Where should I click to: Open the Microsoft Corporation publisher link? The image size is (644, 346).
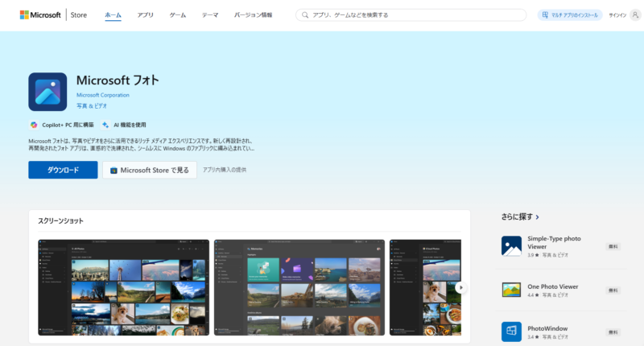coord(103,95)
